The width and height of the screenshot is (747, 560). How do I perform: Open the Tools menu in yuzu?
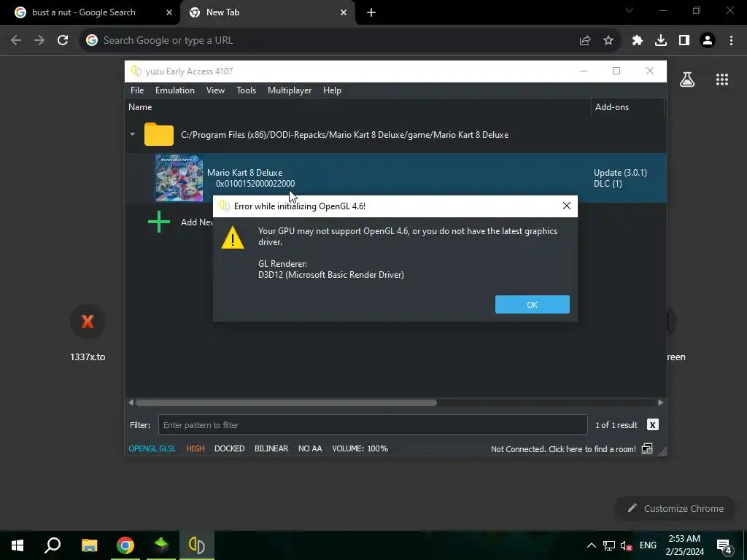pyautogui.click(x=246, y=90)
